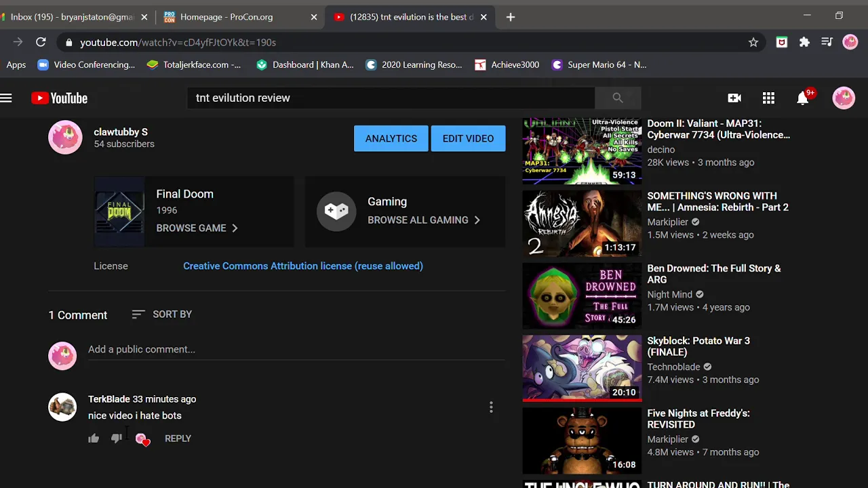Screen dimensions: 868x488
Task: Dislike TerkBlade's comment with thumbs down
Action: click(x=117, y=439)
